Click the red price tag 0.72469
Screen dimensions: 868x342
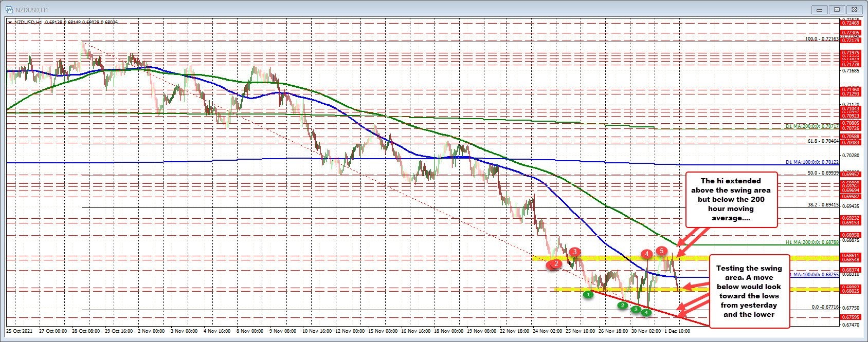(852, 23)
